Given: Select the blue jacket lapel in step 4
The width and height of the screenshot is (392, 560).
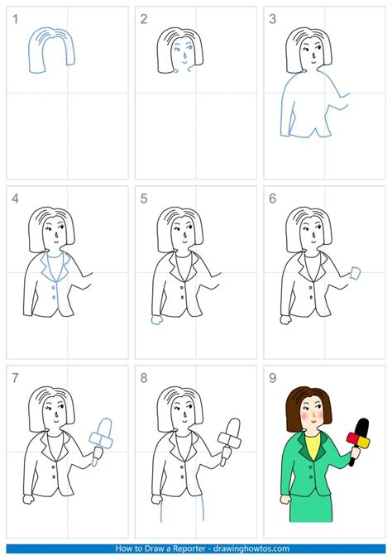Looking at the screenshot, I should pos(55,266).
